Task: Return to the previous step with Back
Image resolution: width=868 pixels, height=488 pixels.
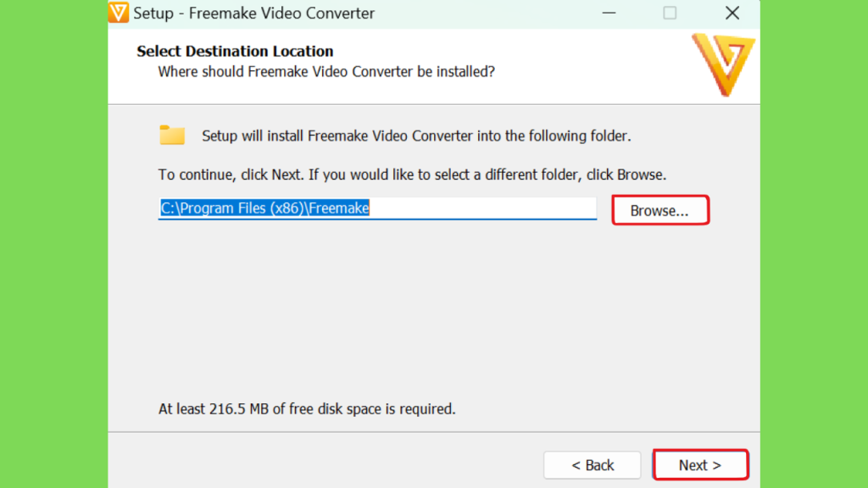Action: (593, 465)
